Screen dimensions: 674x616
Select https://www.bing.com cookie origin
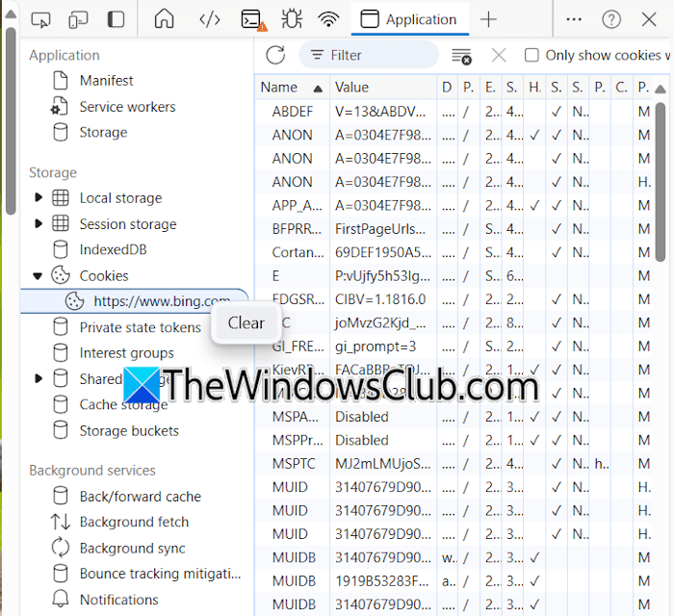click(x=135, y=301)
